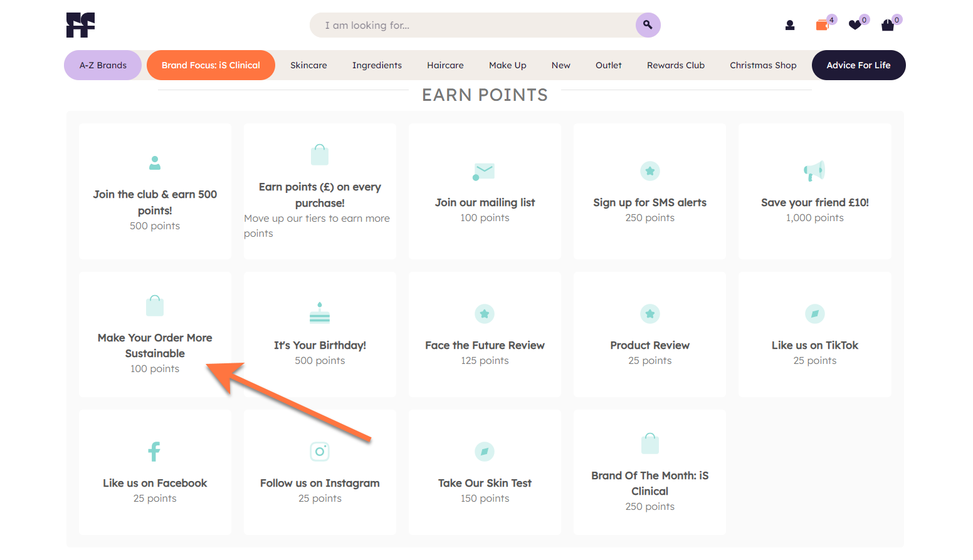
Task: Open the A-Z Brands menu
Action: click(103, 65)
